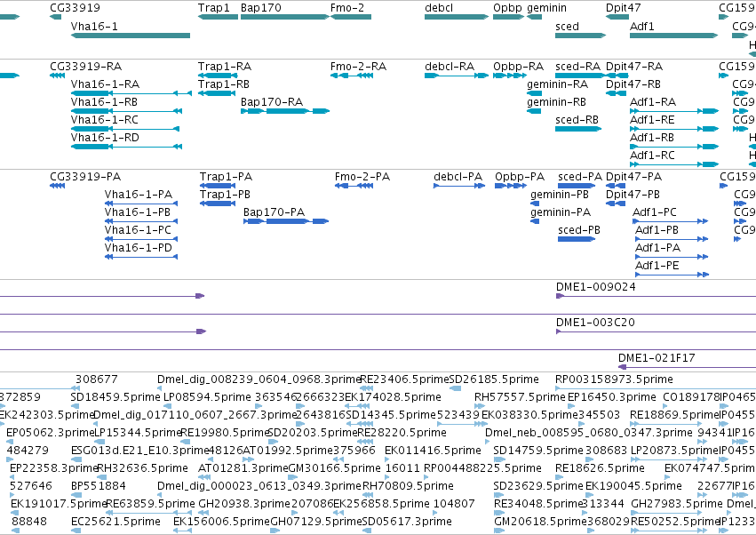Click EST label RH57557.5prime
The image size is (756, 535).
(520, 397)
